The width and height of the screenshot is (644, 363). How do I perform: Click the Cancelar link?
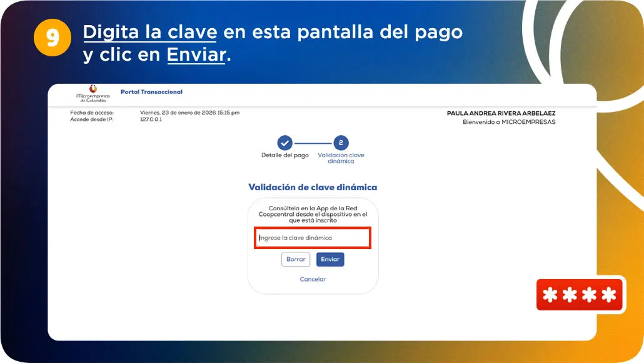point(313,279)
